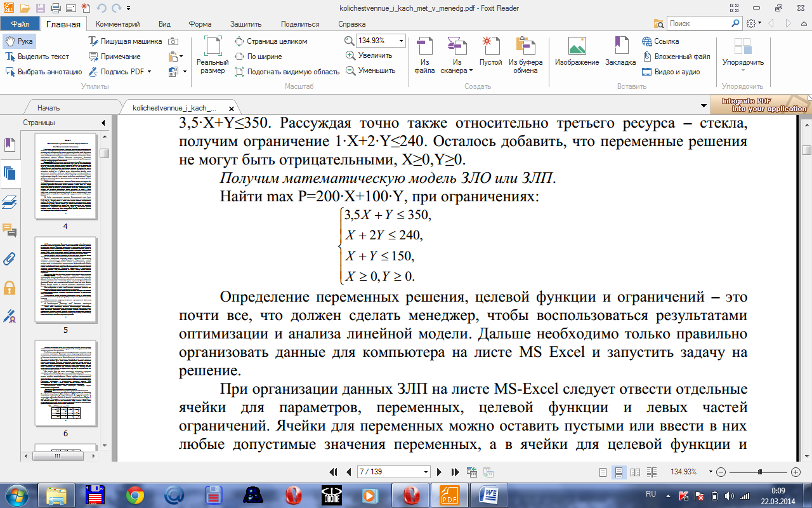This screenshot has width=812, height=508.
Task: Open the Файл menu
Action: 20,24
